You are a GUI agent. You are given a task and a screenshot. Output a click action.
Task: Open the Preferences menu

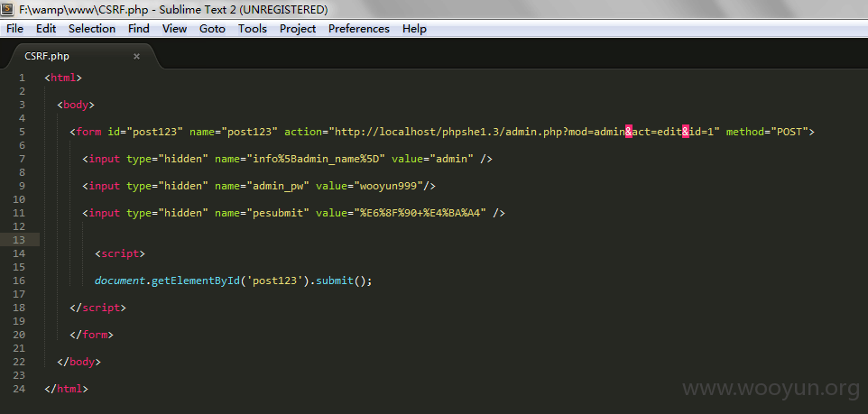tap(359, 29)
